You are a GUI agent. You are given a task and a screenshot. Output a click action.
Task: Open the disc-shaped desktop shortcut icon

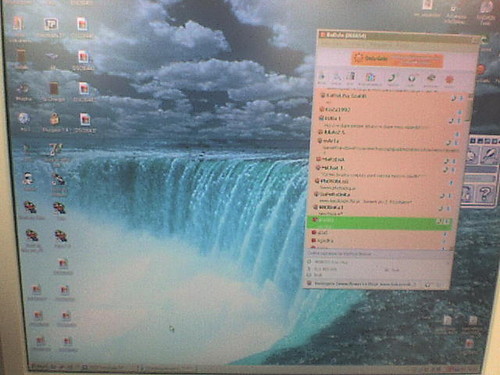click(24, 119)
